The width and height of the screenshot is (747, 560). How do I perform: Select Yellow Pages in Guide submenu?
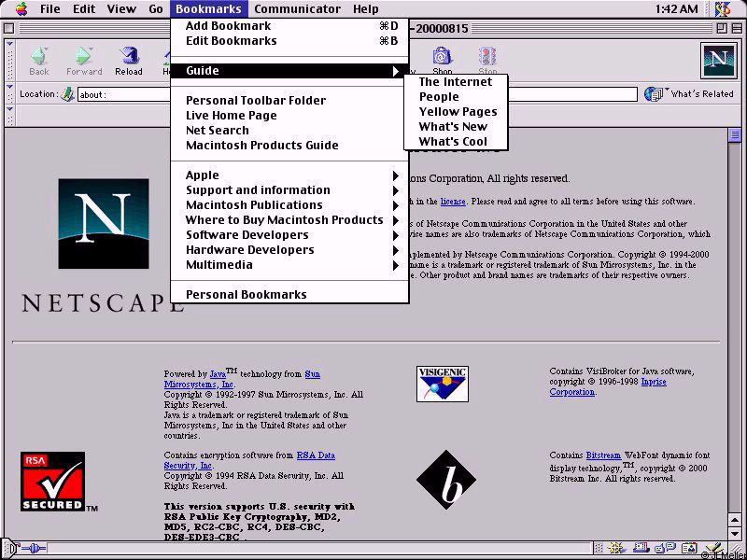456,112
